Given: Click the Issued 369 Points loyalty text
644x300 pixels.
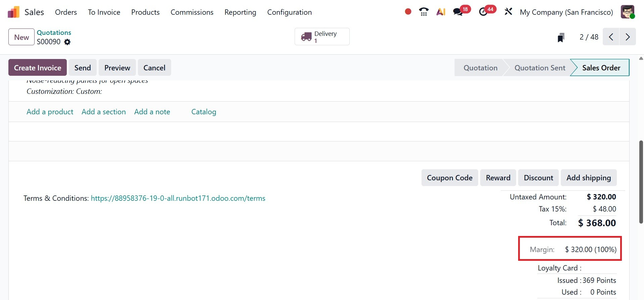Looking at the screenshot, I should click(587, 280).
